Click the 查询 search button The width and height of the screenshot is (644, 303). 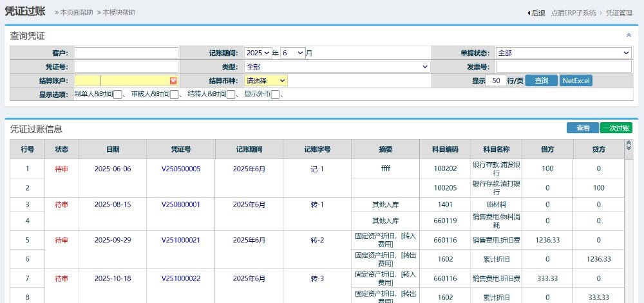541,81
